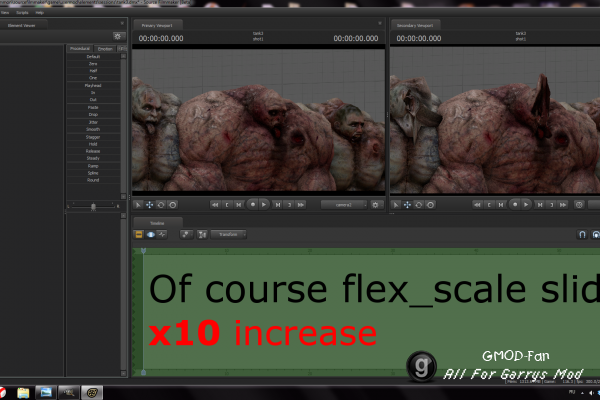Open Primary Viewport gear settings menu
Screen dimensions: 600x400
coord(376,205)
